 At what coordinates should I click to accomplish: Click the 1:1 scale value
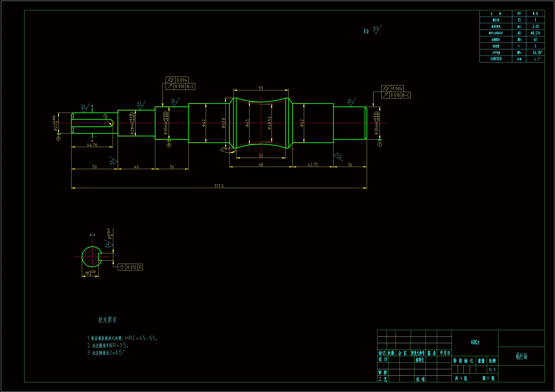492,369
